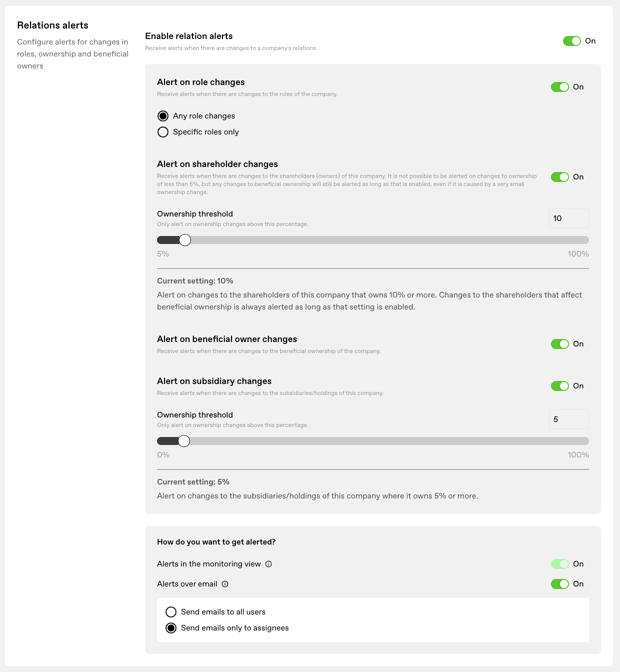This screenshot has width=620, height=672.
Task: Disable Alerts over email switch
Action: (x=560, y=584)
